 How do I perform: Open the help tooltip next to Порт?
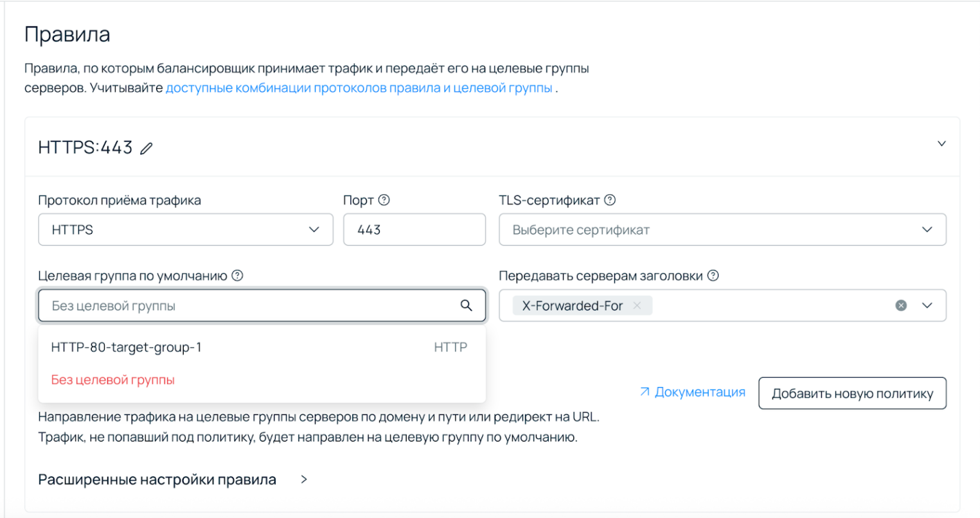[384, 200]
